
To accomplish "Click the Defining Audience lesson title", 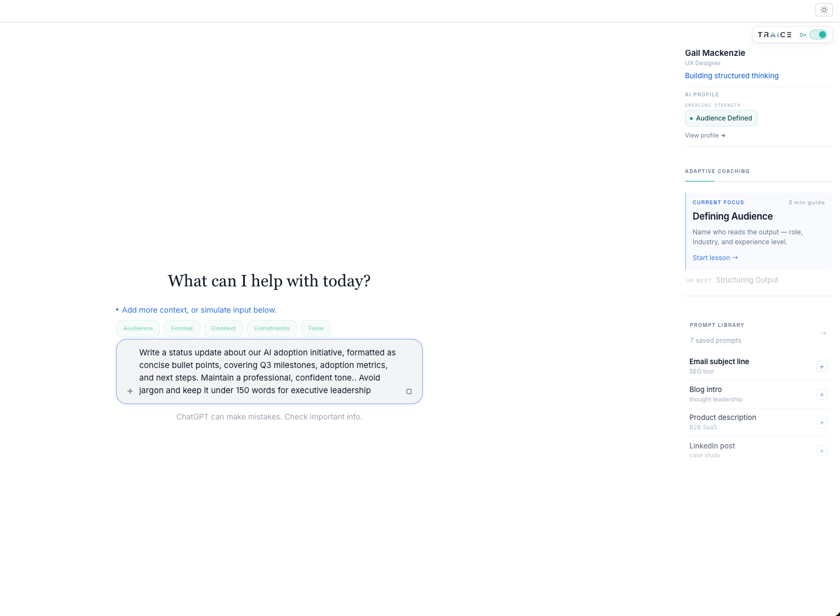I will (733, 216).
